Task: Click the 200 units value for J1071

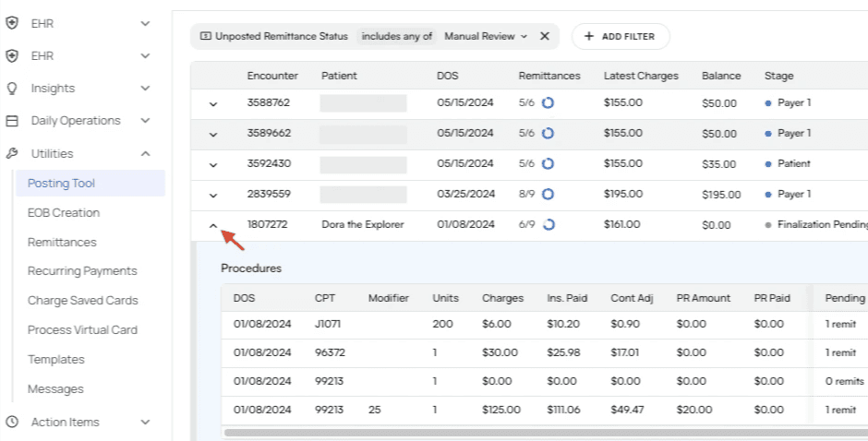Action: [x=442, y=324]
